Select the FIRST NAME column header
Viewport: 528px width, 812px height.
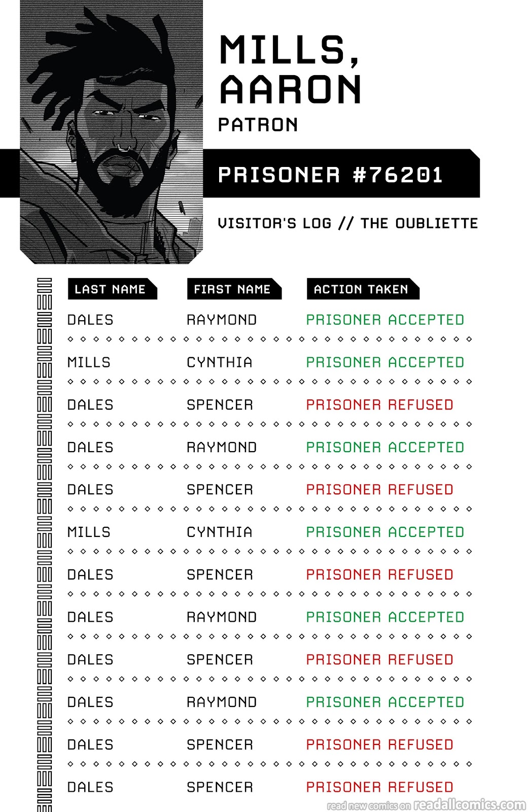tap(232, 289)
